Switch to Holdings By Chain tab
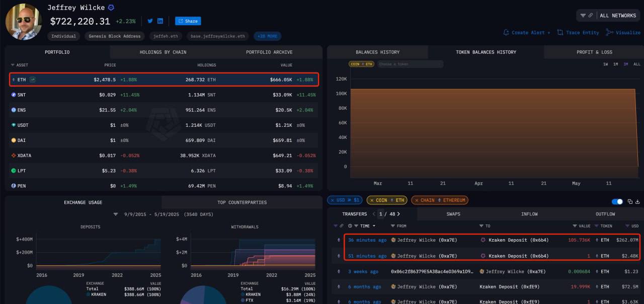Image resolution: width=644 pixels, height=304 pixels. (163, 52)
